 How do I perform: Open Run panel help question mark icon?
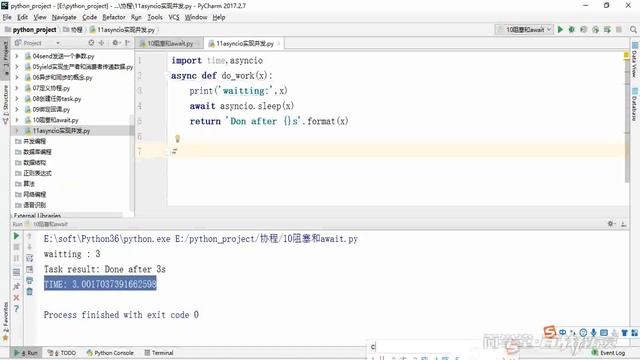tap(16, 309)
